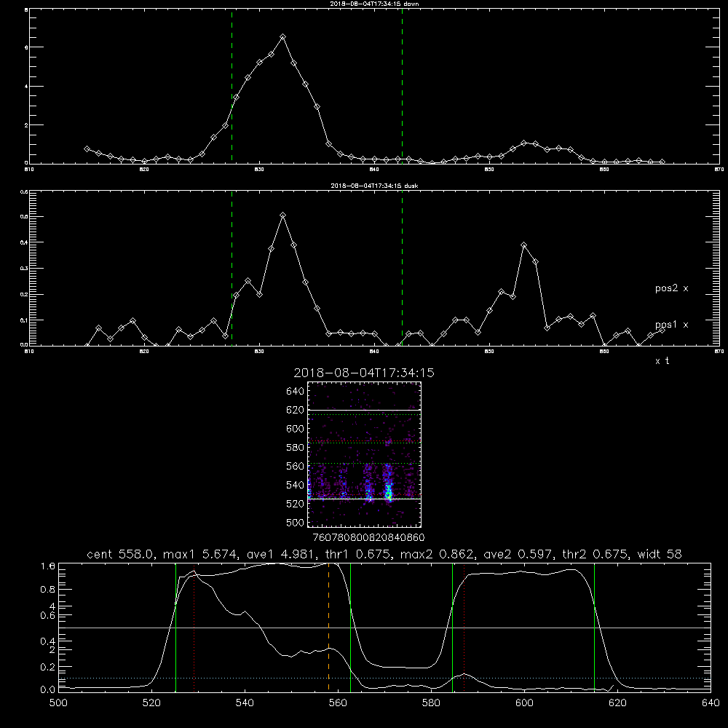Click the green vertical line near 585 in the bottom plot

click(x=452, y=627)
